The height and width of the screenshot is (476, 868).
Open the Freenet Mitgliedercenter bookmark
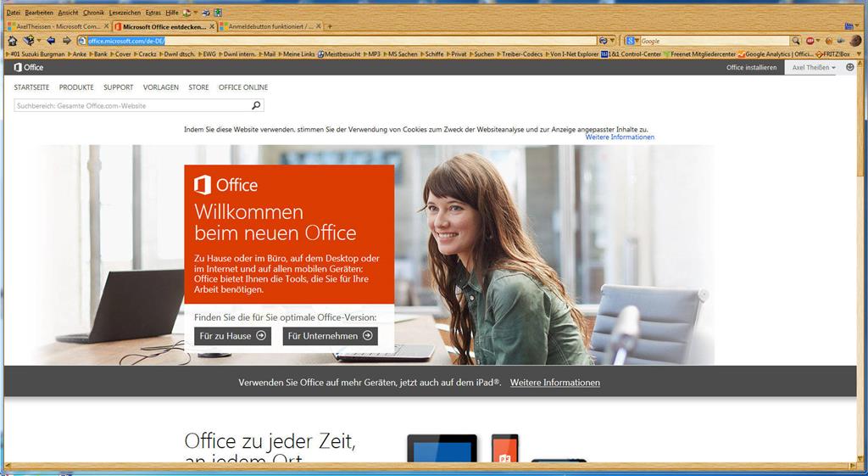point(699,54)
